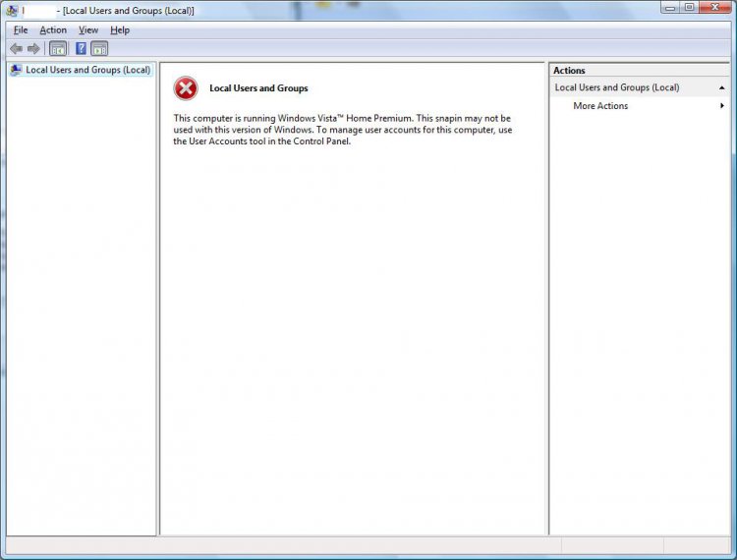The image size is (737, 560).
Task: Expand the More Actions submenu arrow
Action: tap(722, 106)
